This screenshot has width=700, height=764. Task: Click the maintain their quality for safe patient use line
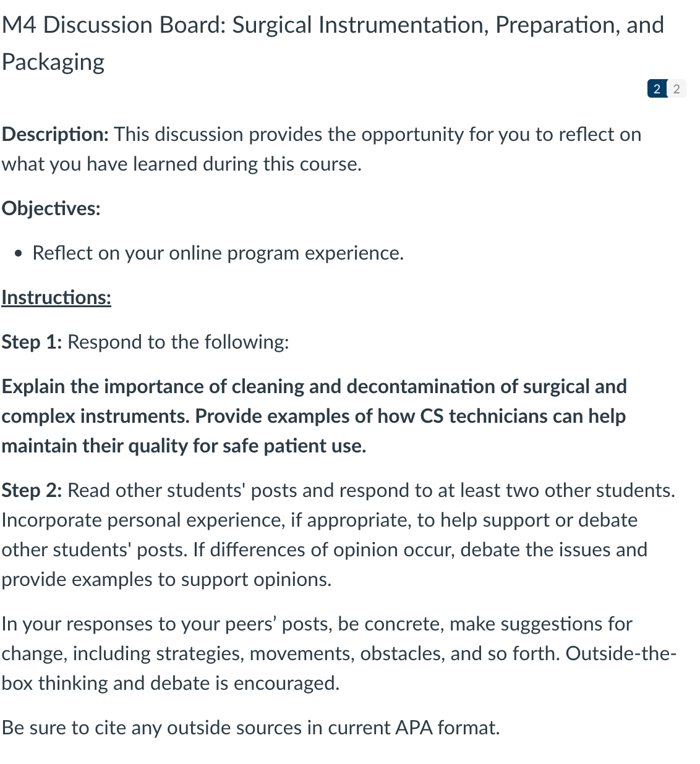click(x=184, y=446)
